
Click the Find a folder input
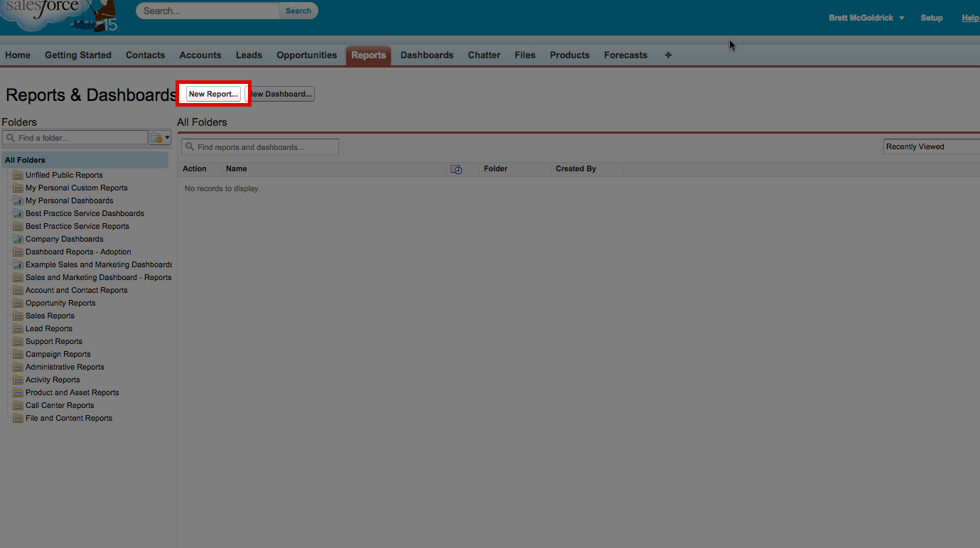75,138
